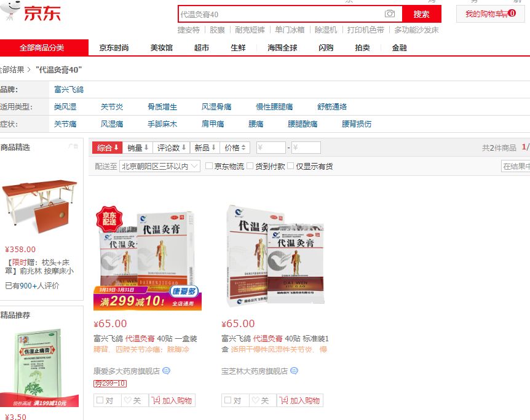Click minimum price input field
The width and height of the screenshot is (530, 420).
click(271, 148)
